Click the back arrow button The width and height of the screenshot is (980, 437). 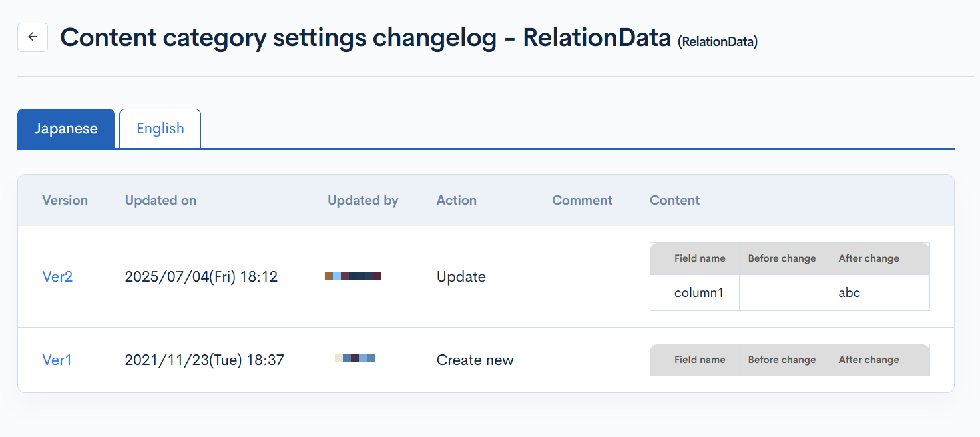33,37
